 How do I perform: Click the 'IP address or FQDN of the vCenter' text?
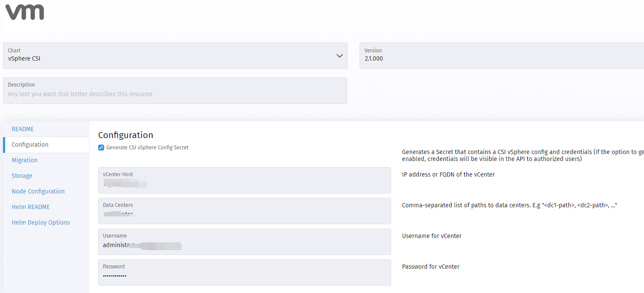point(448,174)
